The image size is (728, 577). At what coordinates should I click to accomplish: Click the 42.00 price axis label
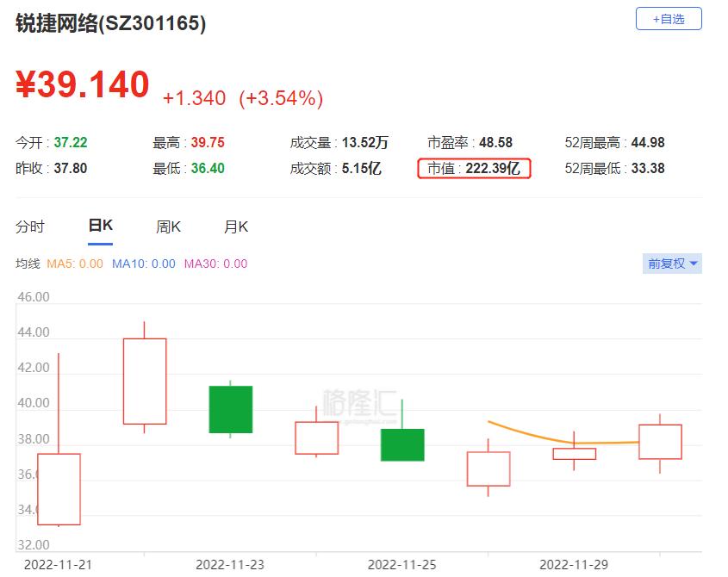pyautogui.click(x=34, y=368)
